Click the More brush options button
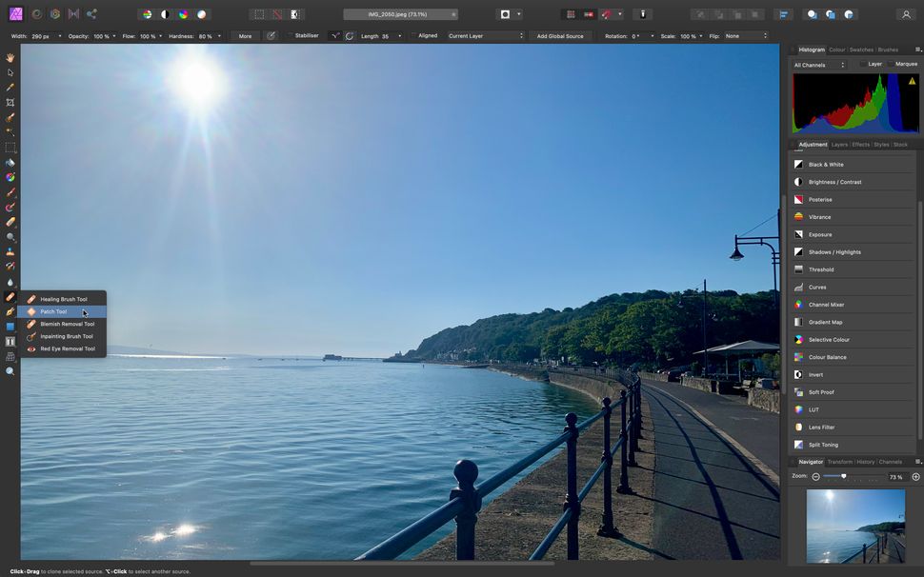924x577 pixels. pyautogui.click(x=245, y=35)
